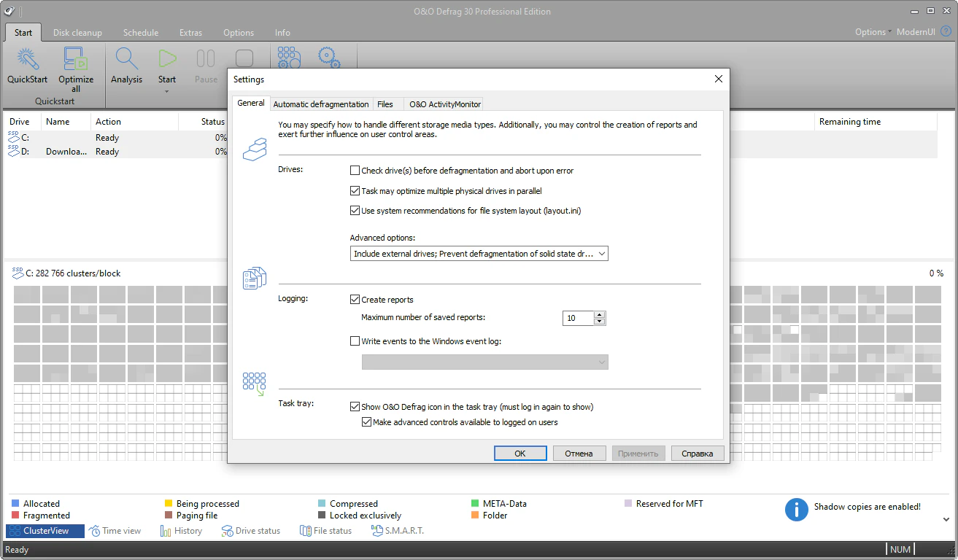Open the History chart view
Screen dimensions: 958x560
point(181,531)
